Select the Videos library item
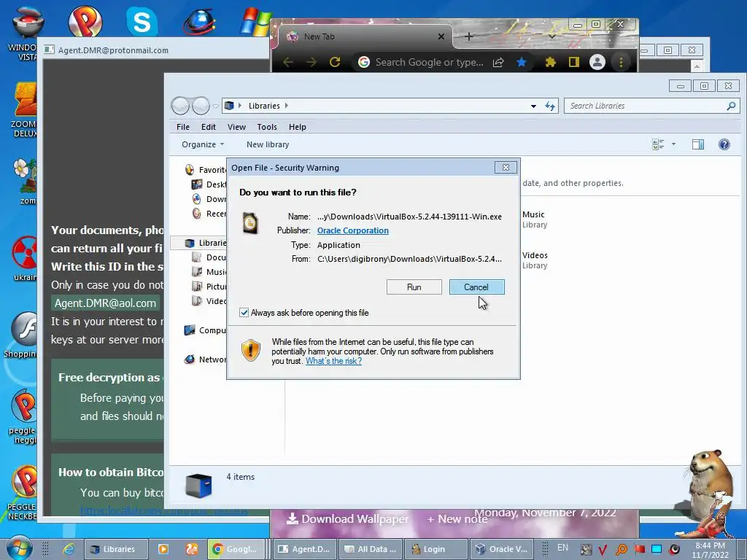The image size is (747, 560). (535, 260)
